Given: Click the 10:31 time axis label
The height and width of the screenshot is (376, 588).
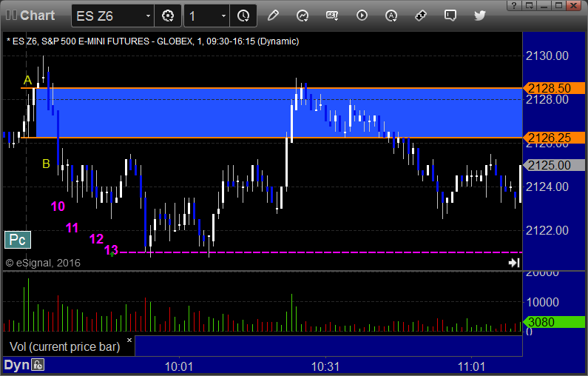Looking at the screenshot, I should click(325, 366).
